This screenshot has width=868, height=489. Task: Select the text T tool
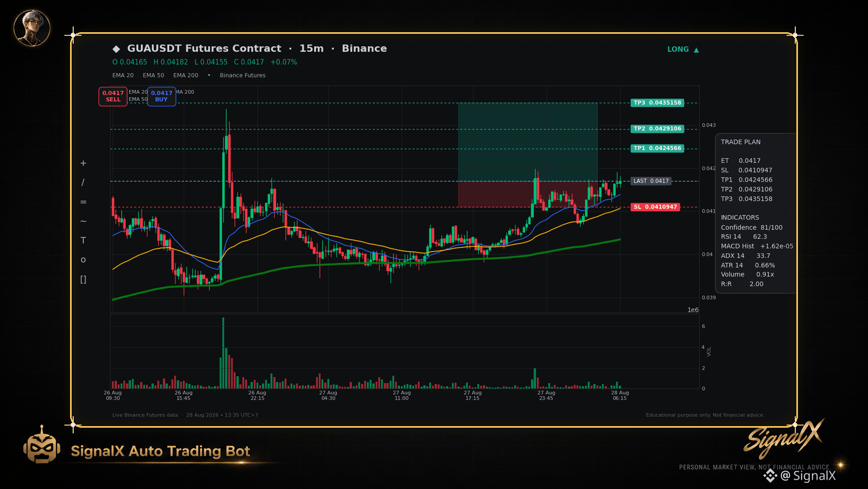point(83,240)
